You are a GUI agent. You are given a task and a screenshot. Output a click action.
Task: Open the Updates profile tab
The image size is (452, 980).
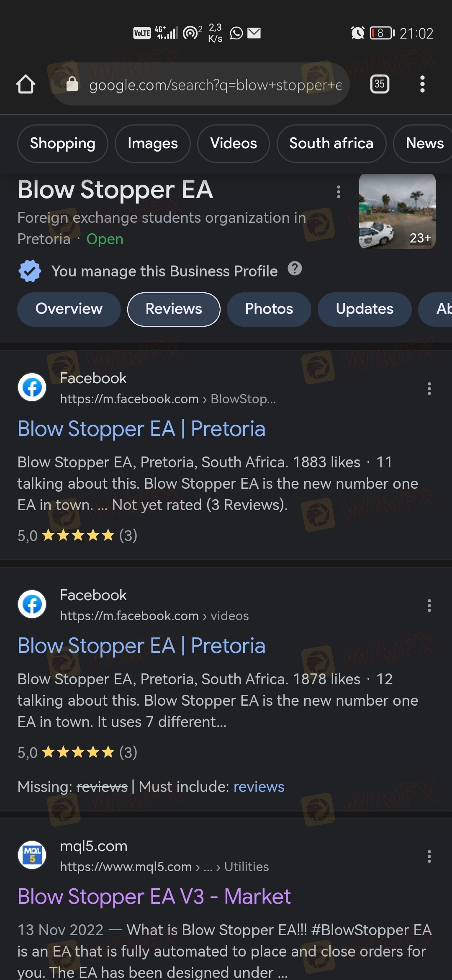click(365, 309)
